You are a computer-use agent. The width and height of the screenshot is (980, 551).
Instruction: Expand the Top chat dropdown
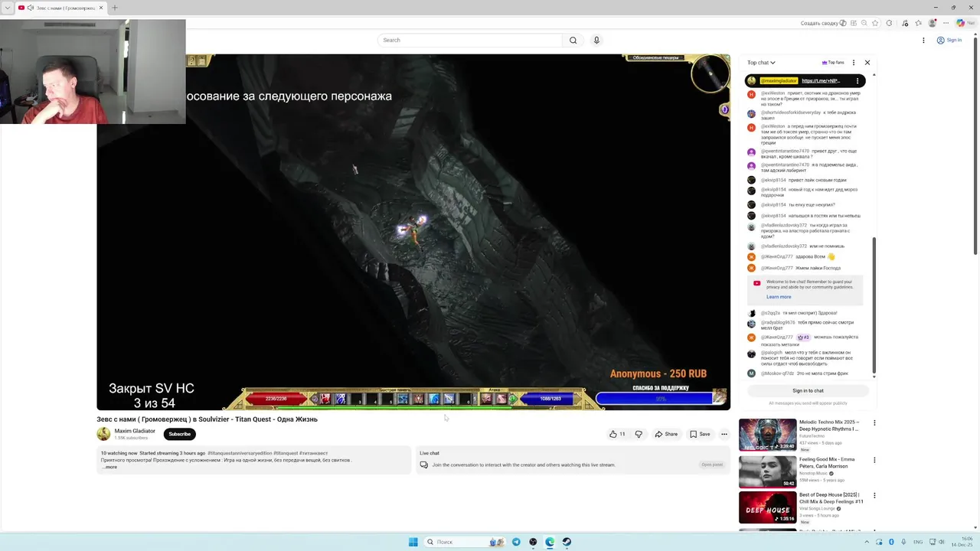(x=761, y=63)
